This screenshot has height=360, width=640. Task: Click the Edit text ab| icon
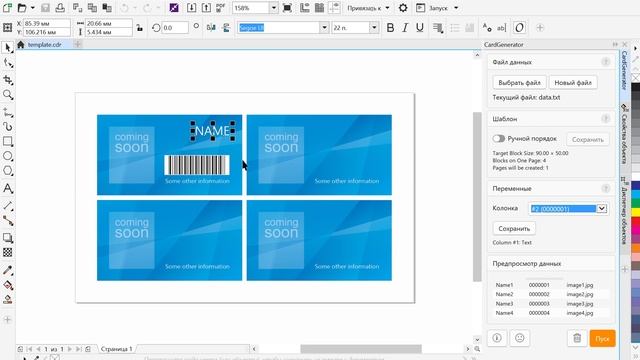502,28
